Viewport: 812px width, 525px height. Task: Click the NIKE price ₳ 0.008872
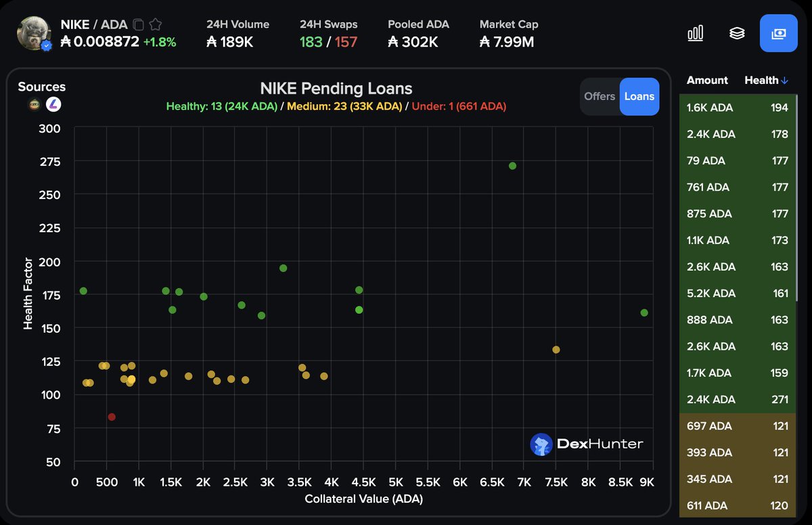click(99, 42)
